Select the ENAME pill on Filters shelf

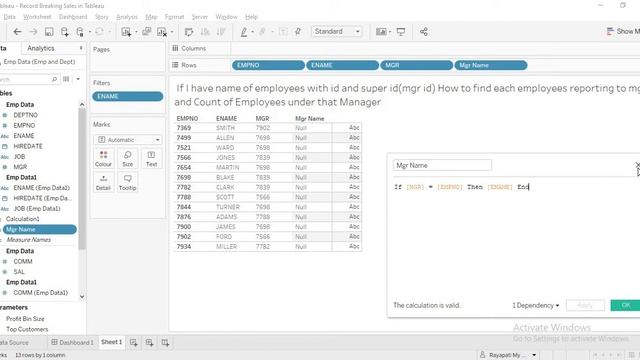127,96
